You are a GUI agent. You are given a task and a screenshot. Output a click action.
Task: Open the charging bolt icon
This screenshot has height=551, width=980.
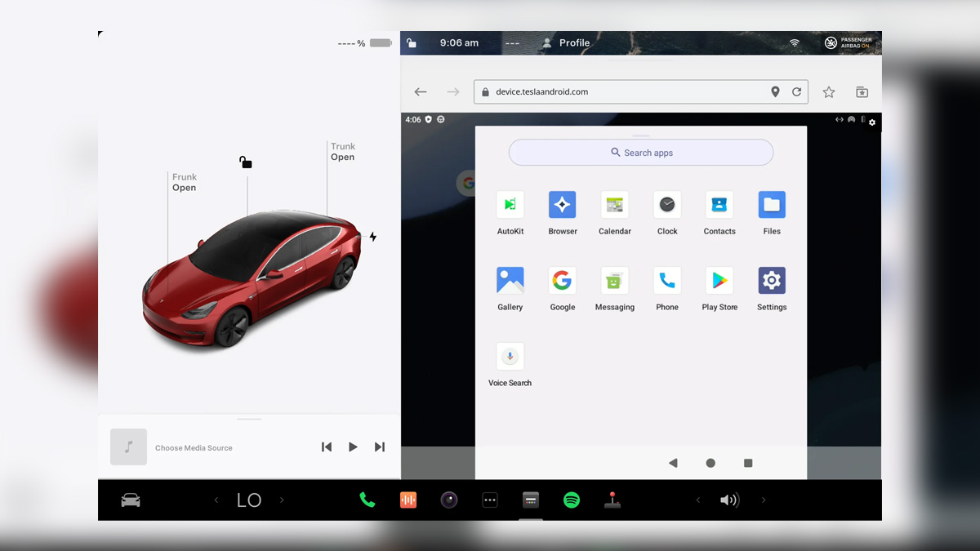373,237
